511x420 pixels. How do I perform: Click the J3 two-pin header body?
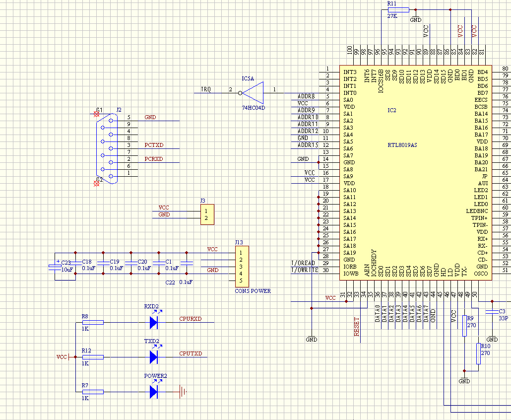(x=207, y=214)
